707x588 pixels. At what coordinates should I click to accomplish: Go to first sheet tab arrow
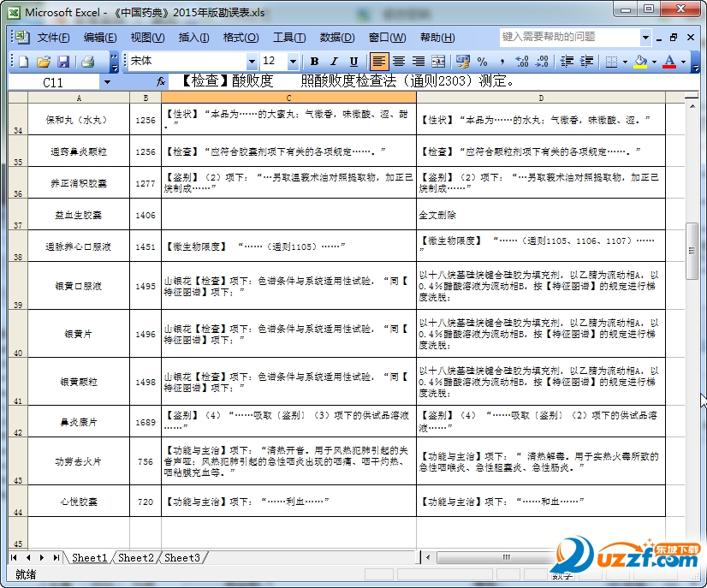(x=14, y=558)
